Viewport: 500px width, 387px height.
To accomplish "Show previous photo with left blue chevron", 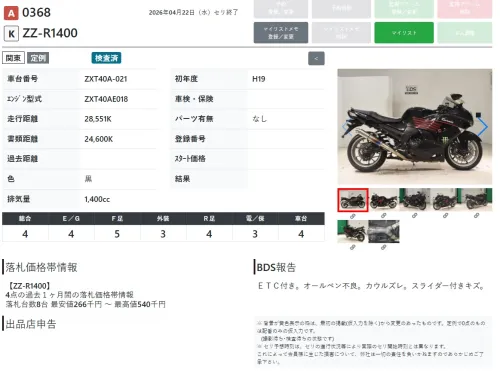I will click(347, 127).
